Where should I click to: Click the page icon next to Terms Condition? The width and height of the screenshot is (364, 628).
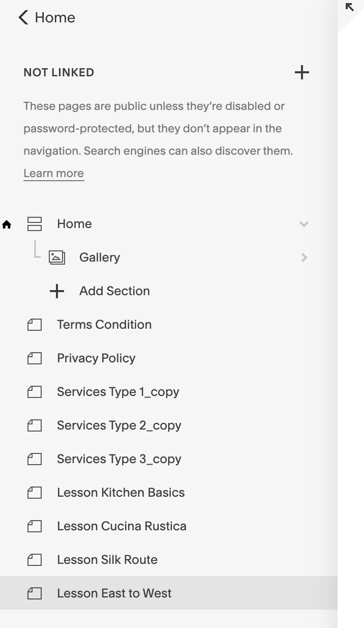coord(34,324)
